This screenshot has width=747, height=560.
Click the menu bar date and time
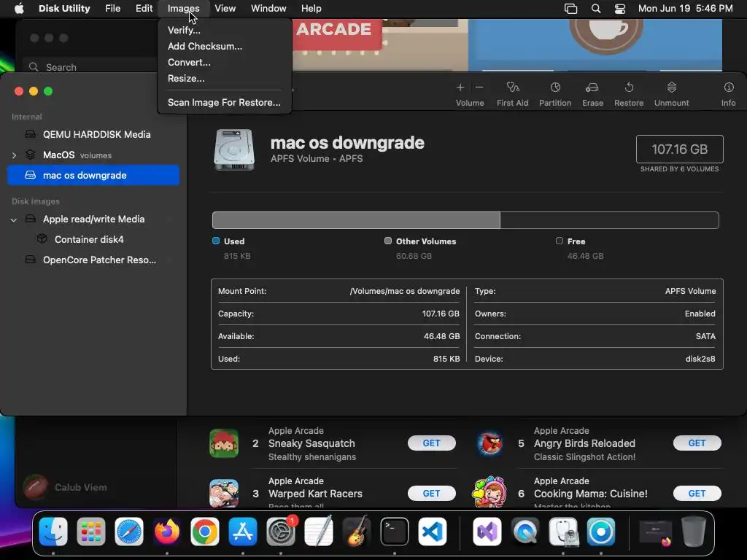click(685, 9)
